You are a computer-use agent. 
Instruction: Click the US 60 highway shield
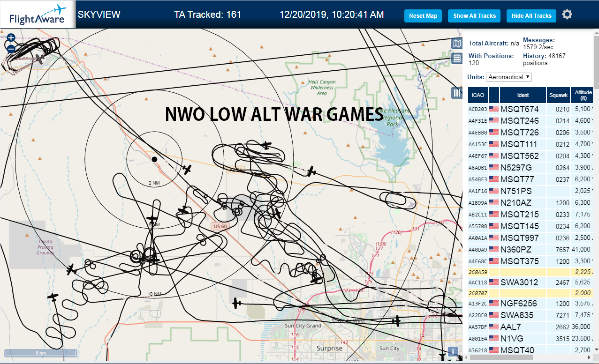[220, 226]
